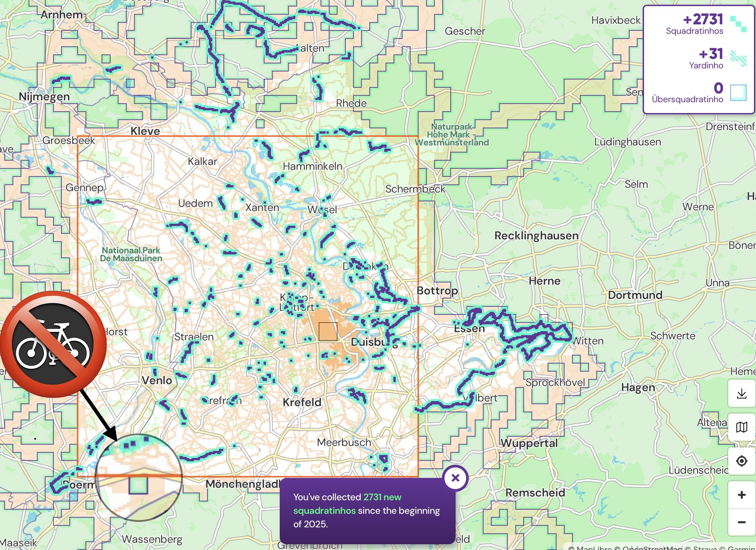
Task: Click the download icon button
Action: click(x=741, y=393)
